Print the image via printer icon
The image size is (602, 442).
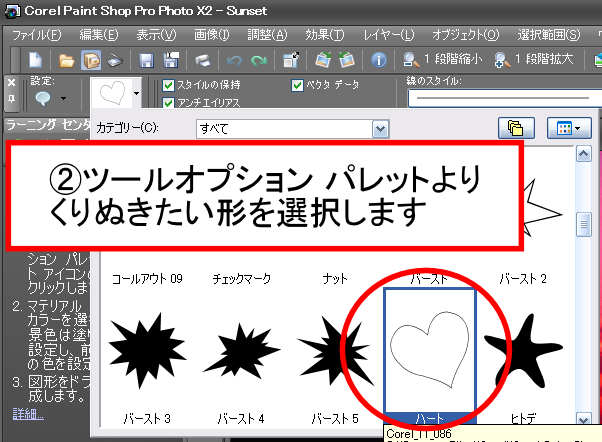pos(202,60)
